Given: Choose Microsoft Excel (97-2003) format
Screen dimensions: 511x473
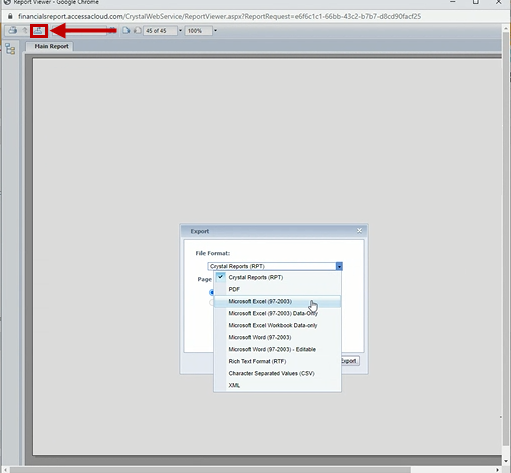Looking at the screenshot, I should (278, 301).
